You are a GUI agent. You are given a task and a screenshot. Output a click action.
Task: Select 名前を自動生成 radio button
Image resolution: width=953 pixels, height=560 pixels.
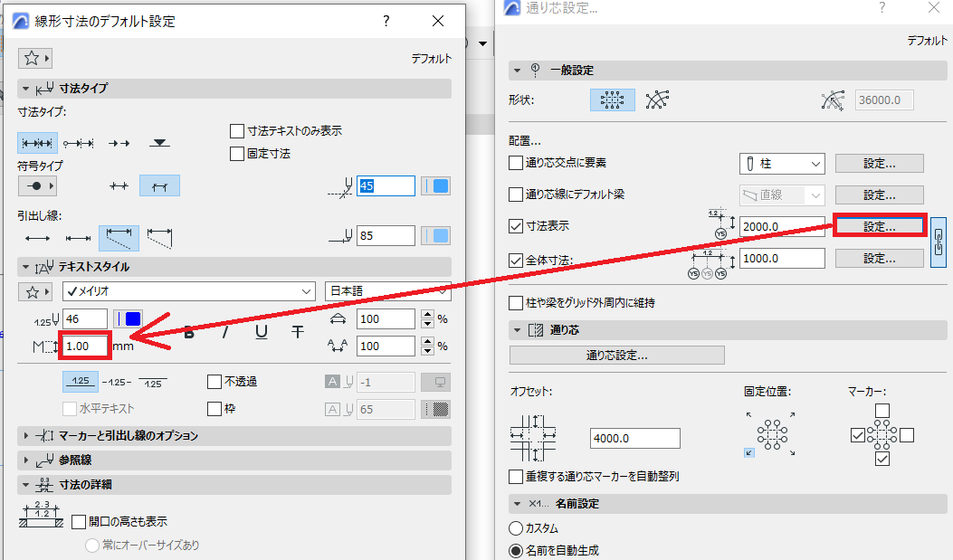point(516,551)
